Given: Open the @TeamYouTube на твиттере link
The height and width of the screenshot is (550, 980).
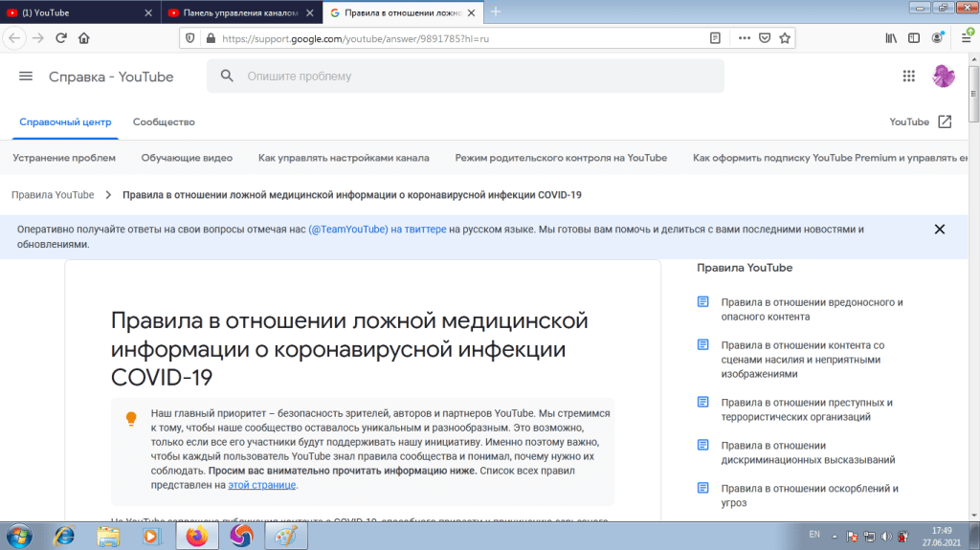Looking at the screenshot, I should tap(377, 230).
